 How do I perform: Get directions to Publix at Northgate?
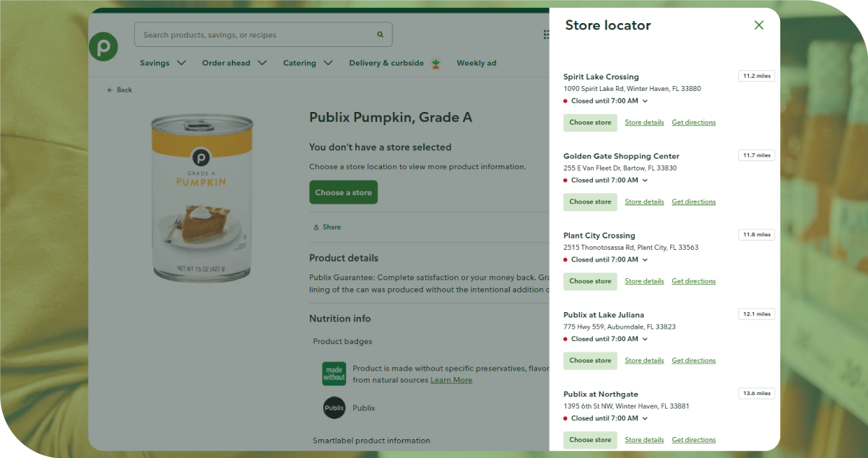pos(693,440)
